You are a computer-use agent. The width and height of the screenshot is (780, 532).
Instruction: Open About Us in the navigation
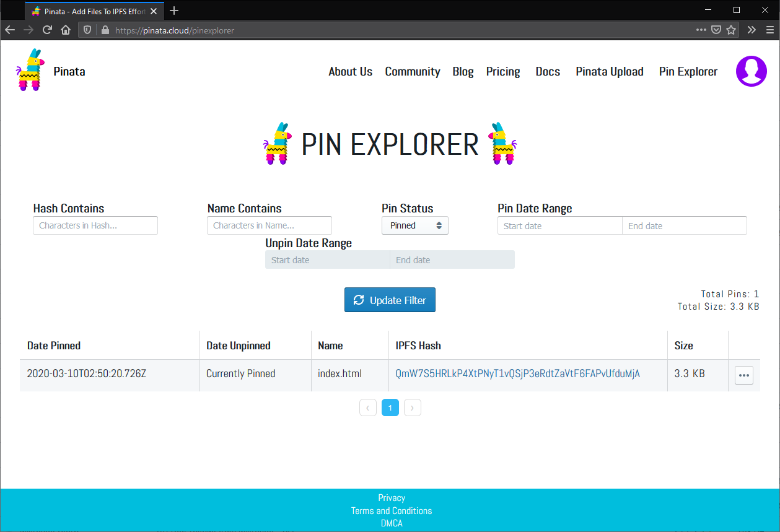(351, 71)
